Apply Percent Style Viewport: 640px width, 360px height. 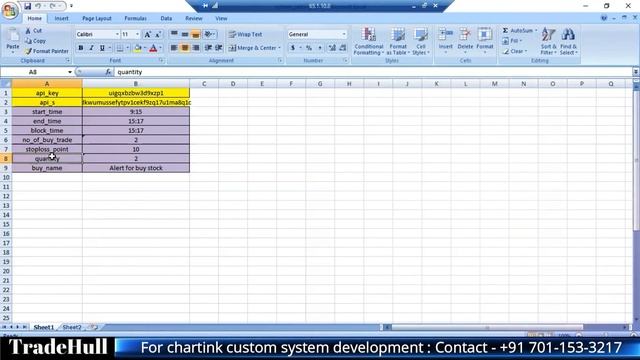tap(309, 48)
